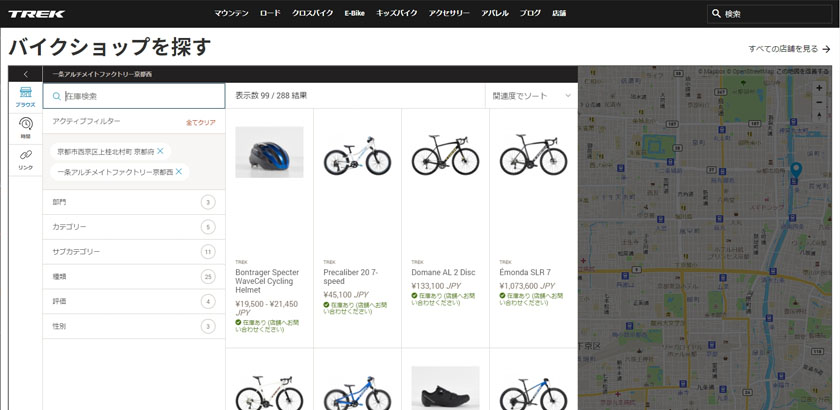Click the header 検索 search field
The image size is (840, 410).
coord(770,14)
